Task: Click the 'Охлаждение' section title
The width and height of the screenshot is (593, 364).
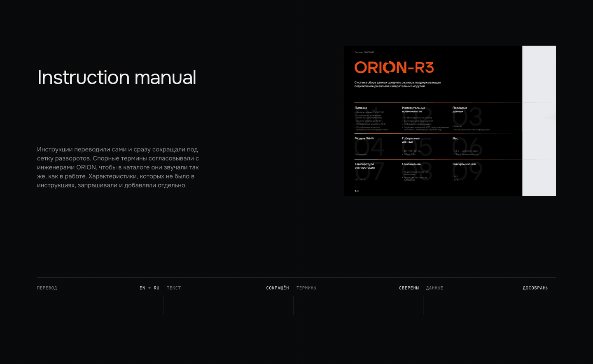Action: click(x=411, y=164)
